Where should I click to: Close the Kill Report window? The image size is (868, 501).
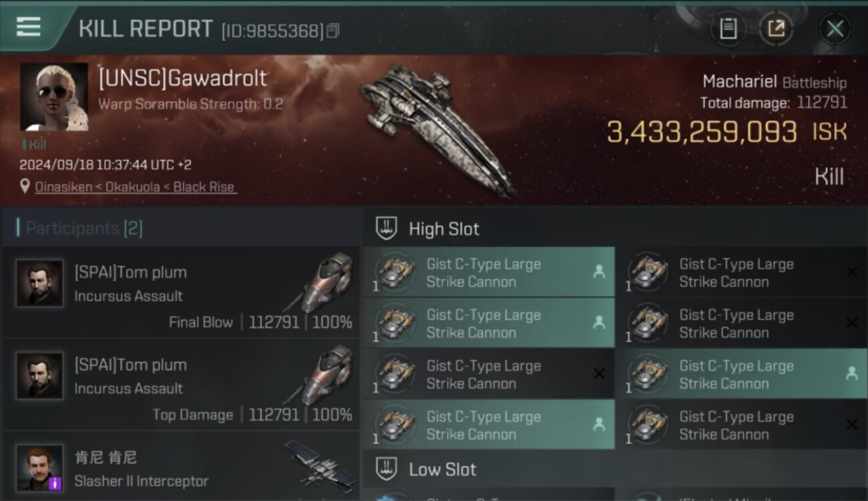(835, 29)
